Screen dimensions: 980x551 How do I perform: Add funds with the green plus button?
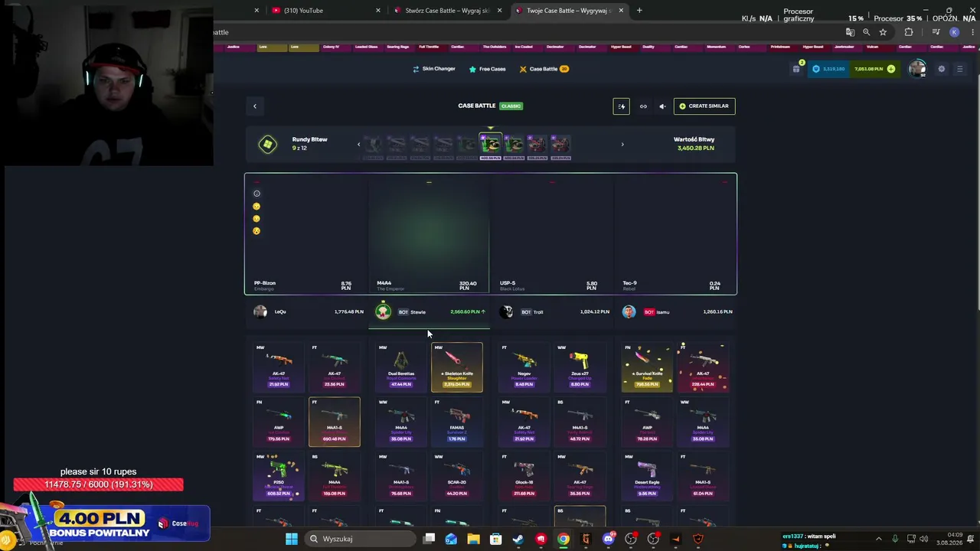click(x=890, y=69)
